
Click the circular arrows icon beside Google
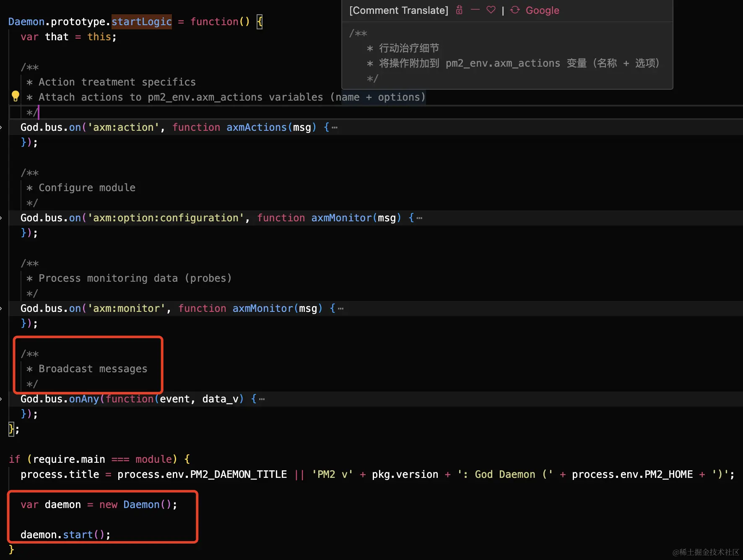click(x=515, y=10)
